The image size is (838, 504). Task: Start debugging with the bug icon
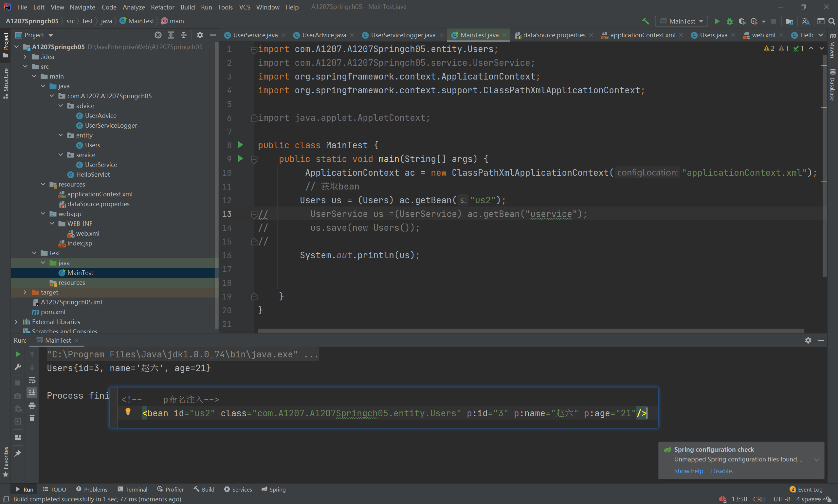(x=729, y=21)
